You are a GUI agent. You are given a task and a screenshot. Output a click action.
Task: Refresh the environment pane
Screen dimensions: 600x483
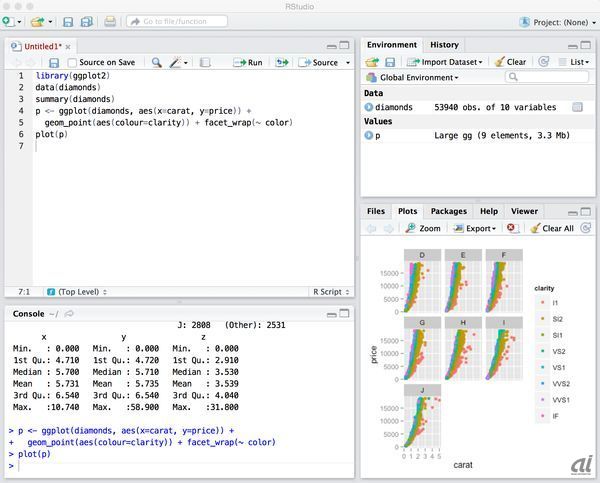coord(543,61)
